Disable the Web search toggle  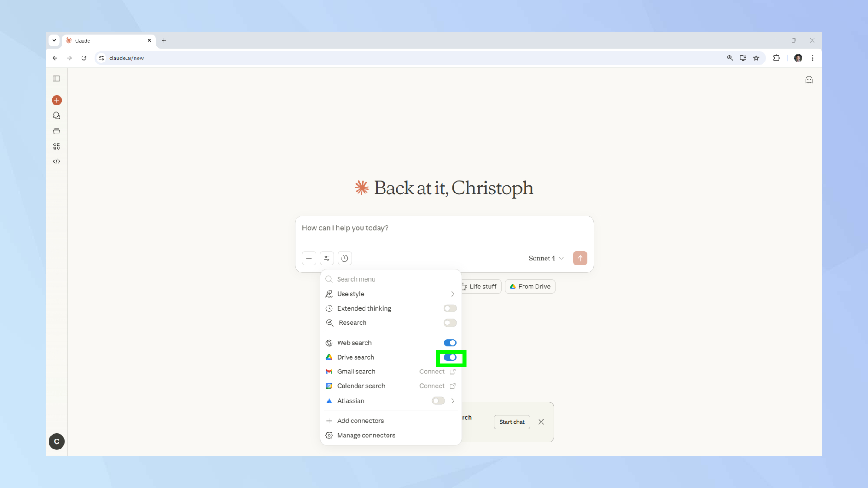coord(450,343)
